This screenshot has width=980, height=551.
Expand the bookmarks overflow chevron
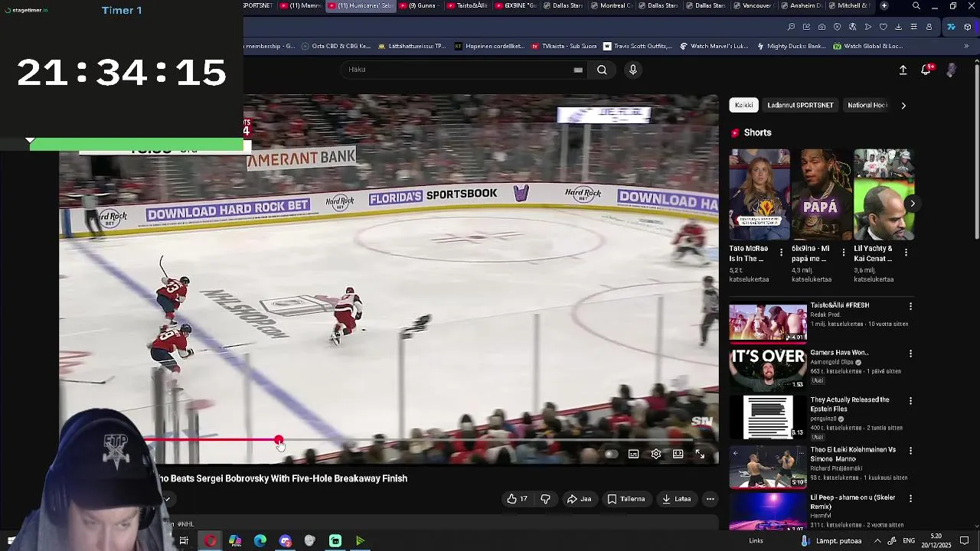pyautogui.click(x=966, y=46)
